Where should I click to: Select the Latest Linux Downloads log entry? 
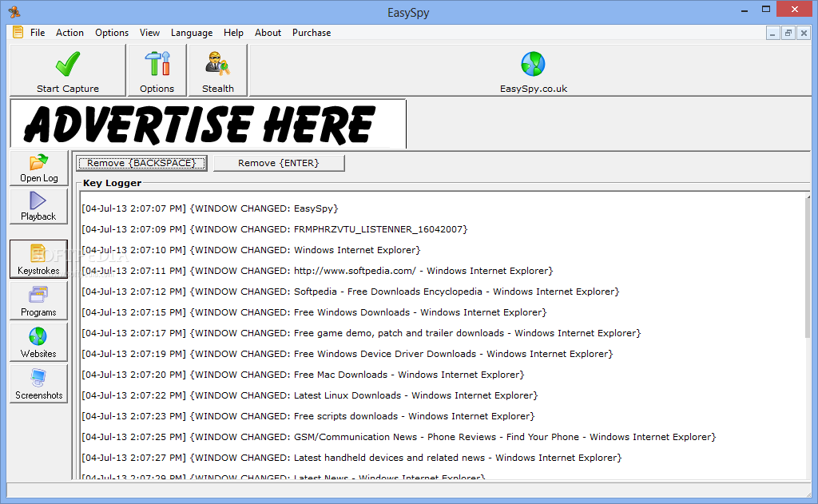pyautogui.click(x=310, y=395)
